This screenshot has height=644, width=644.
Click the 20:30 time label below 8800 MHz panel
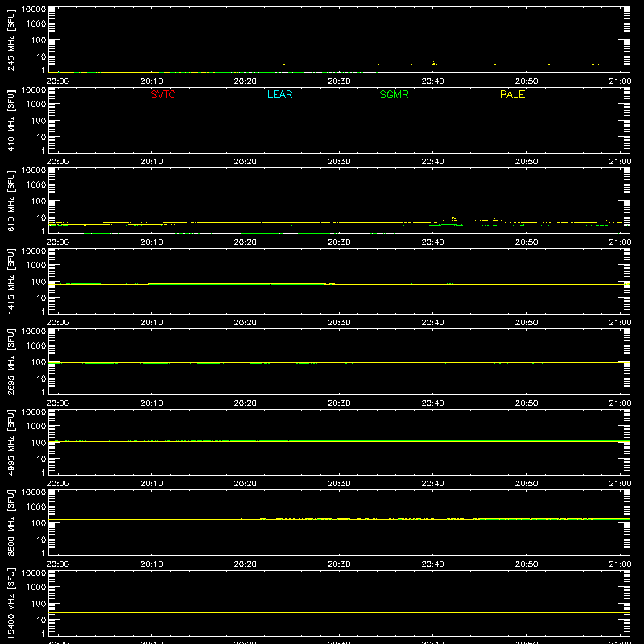[x=339, y=564]
